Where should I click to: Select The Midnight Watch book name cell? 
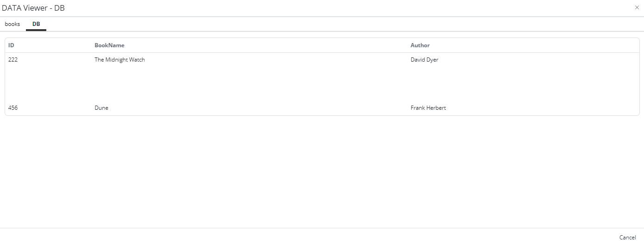coord(119,60)
